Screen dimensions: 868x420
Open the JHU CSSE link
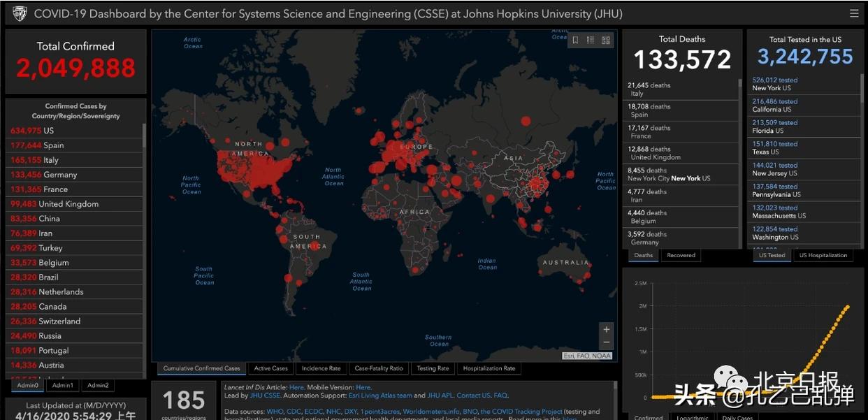[264, 396]
